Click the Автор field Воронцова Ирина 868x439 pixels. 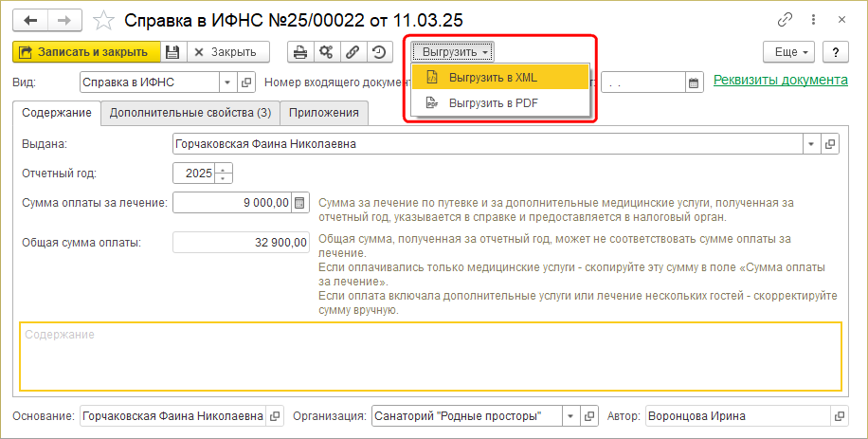point(738,415)
